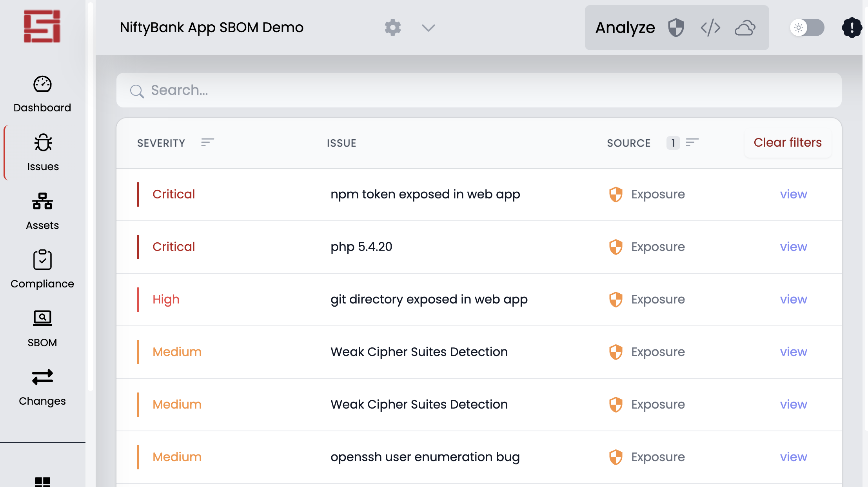Click grid icon at sidebar bottom
868x487 pixels.
tap(42, 482)
